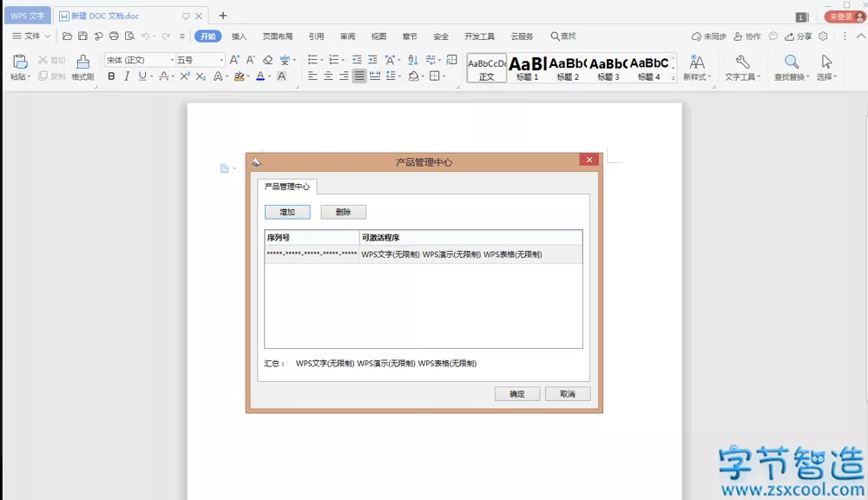Insert bulleted list via bullets icon

point(312,60)
